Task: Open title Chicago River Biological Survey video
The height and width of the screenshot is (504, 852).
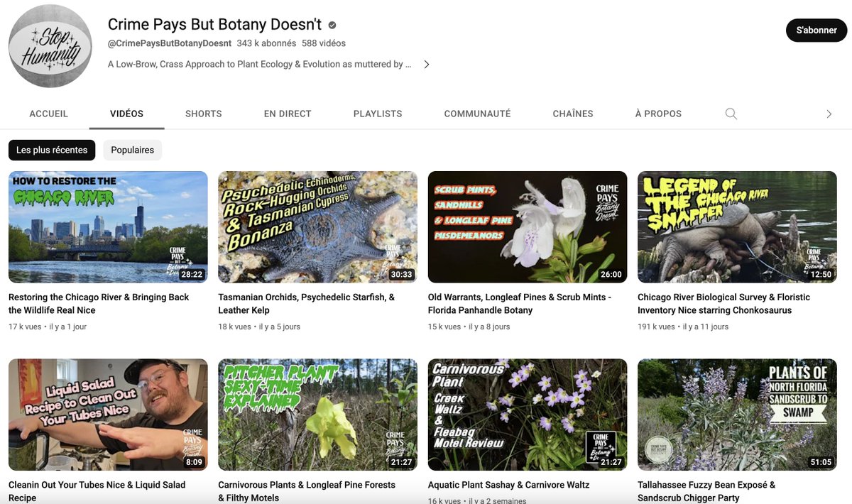Action: [x=723, y=304]
